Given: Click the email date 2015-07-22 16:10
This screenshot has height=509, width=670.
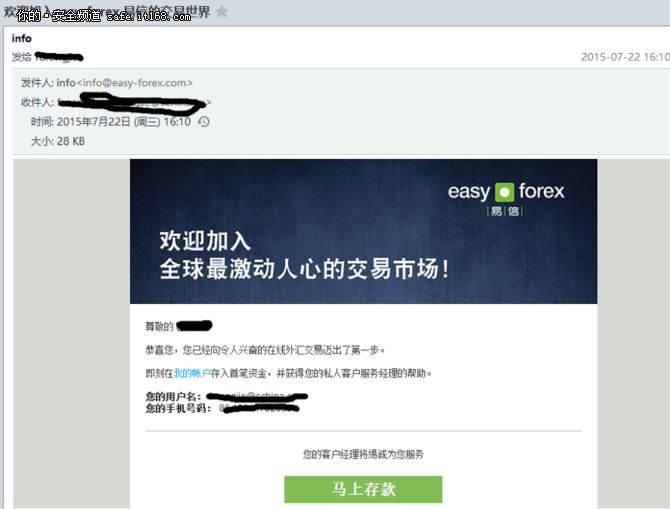Looking at the screenshot, I should click(x=625, y=57).
